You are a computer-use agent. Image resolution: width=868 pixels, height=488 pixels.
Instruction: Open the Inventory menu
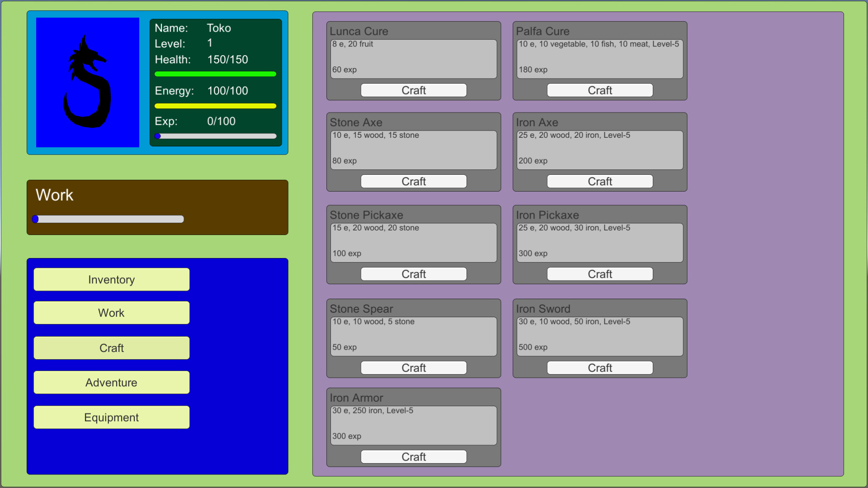111,280
